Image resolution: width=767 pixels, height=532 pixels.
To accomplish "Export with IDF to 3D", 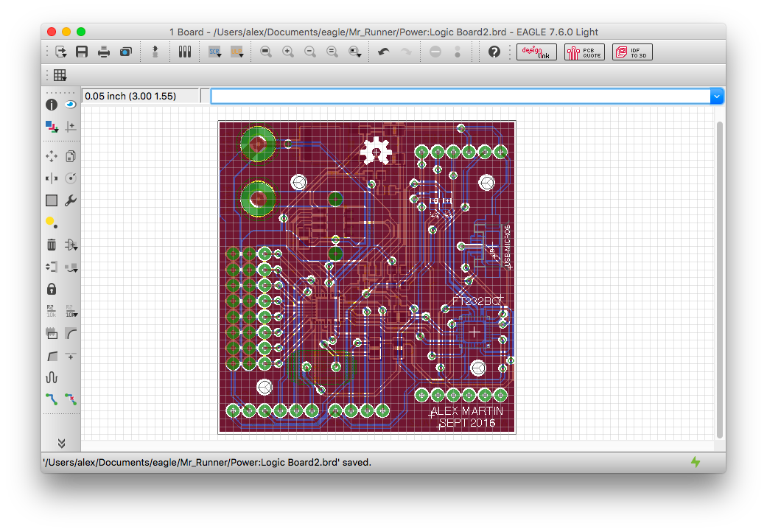I will coord(632,52).
